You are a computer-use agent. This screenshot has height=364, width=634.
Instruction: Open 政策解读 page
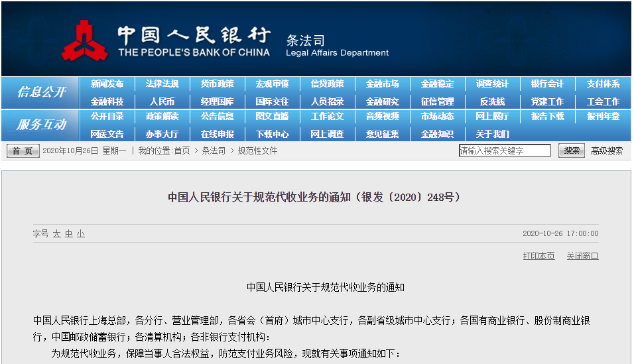click(x=162, y=116)
